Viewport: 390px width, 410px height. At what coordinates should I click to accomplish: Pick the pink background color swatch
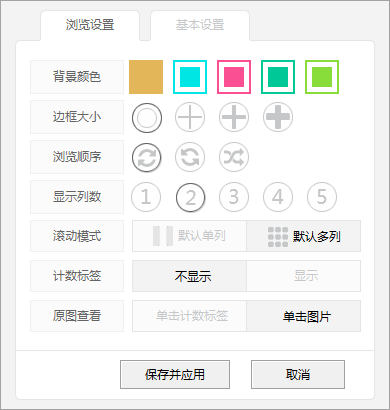(x=234, y=77)
